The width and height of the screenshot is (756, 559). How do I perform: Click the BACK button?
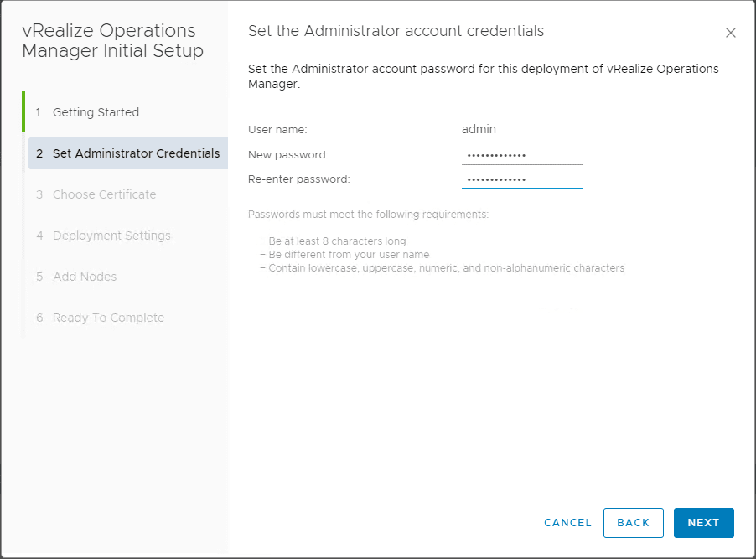633,523
